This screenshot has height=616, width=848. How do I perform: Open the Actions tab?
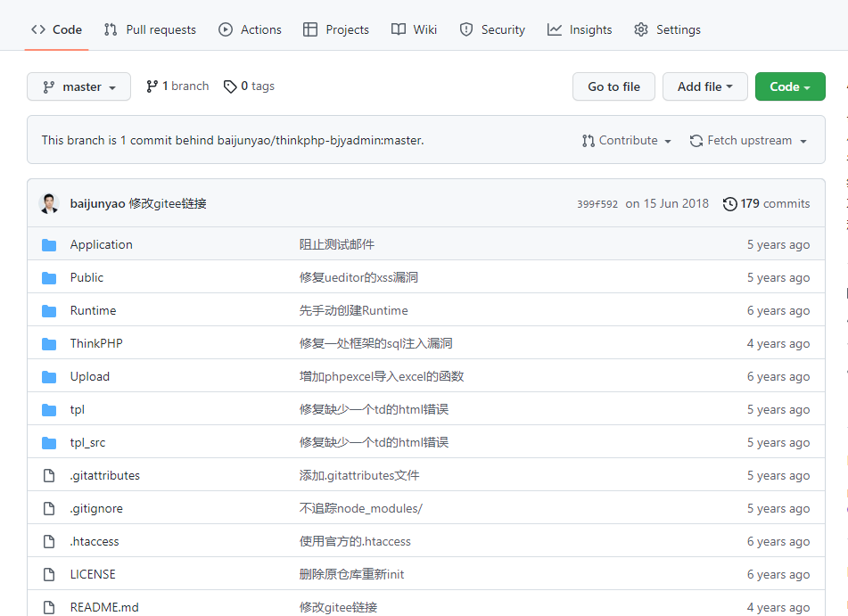coord(250,29)
